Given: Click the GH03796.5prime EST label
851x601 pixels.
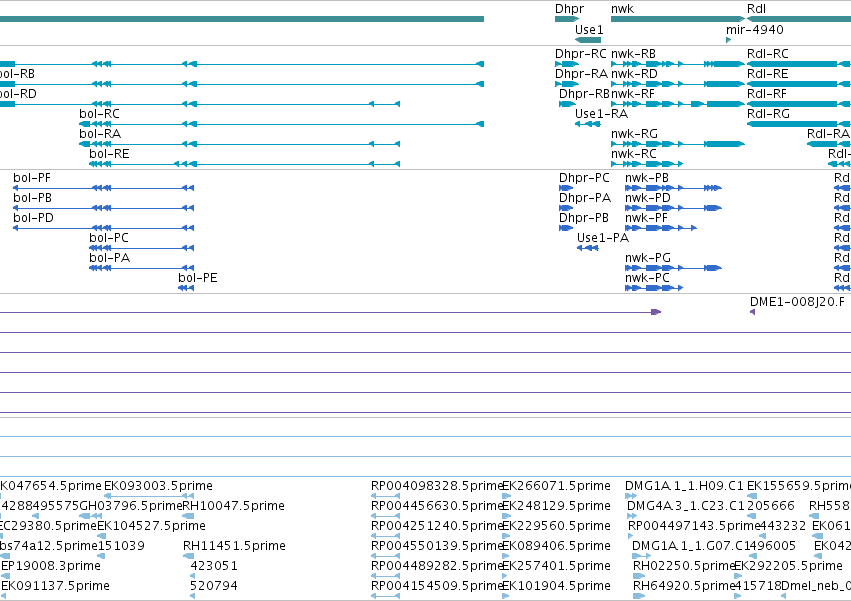Looking at the screenshot, I should click(x=131, y=505).
